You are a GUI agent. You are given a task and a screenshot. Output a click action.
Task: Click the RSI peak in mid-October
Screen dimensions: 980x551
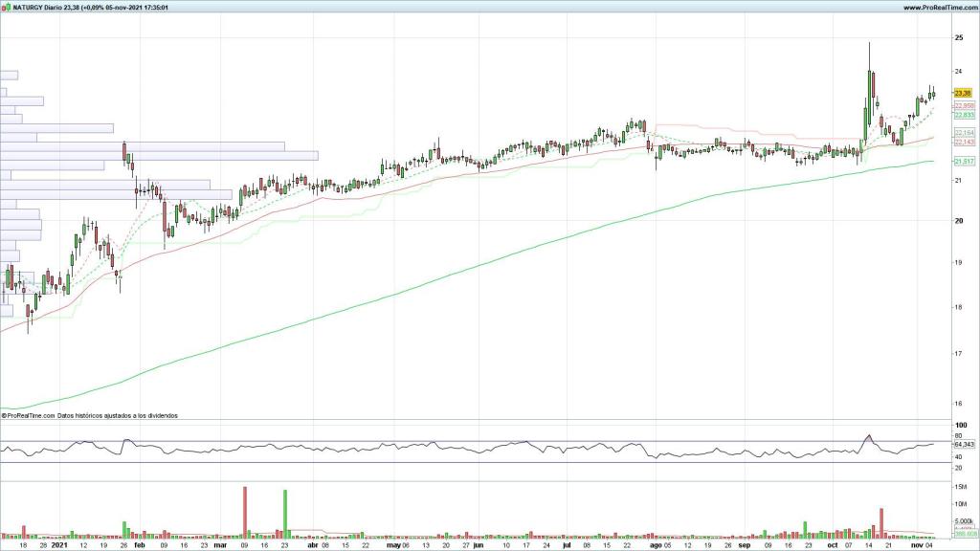tap(868, 436)
